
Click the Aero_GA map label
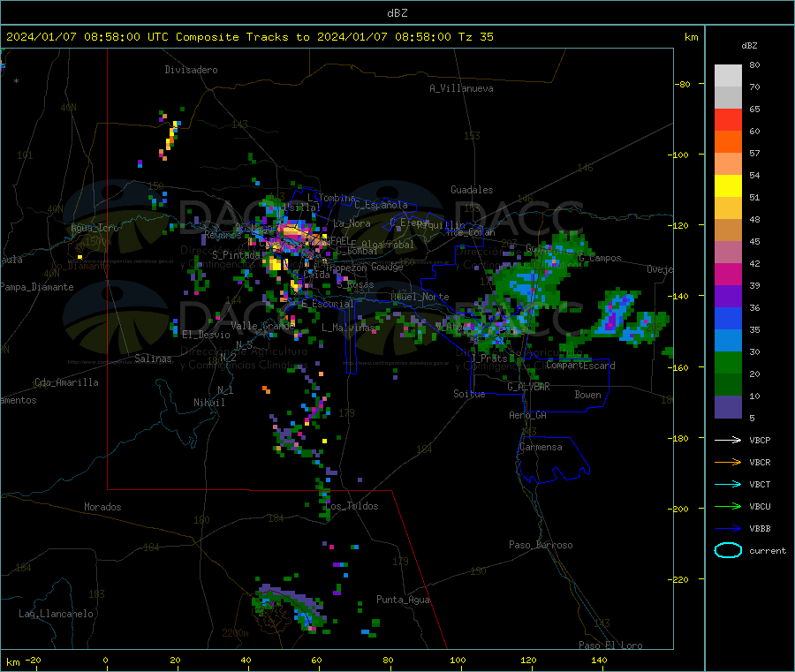click(x=528, y=415)
